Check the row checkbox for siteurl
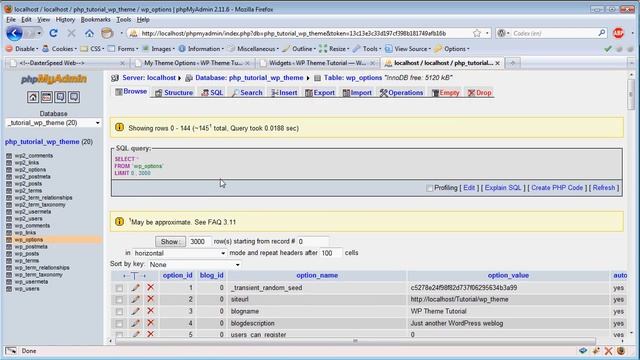Screen dimensions: 640x360 pyautogui.click(x=119, y=300)
